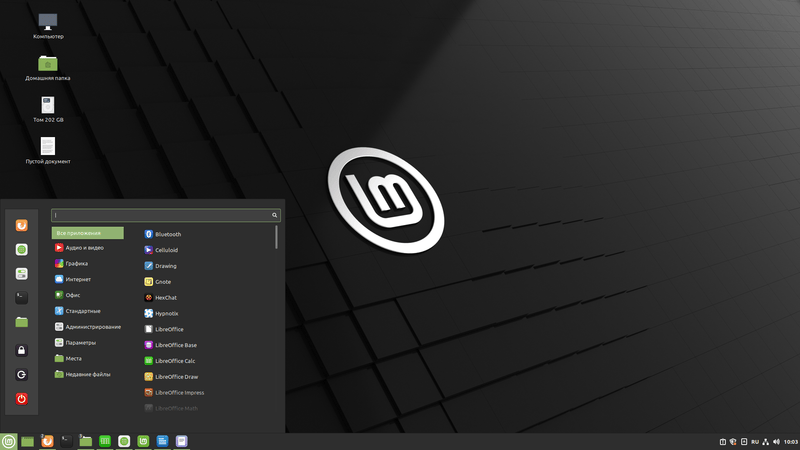Viewport: 800px width, 450px height.
Task: Launch Bluetooth from the applications list
Action: (x=167, y=234)
